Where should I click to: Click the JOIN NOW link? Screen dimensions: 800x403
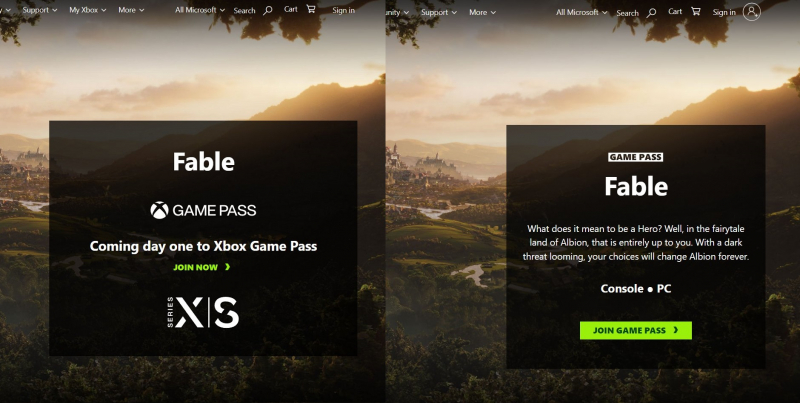[x=202, y=267]
